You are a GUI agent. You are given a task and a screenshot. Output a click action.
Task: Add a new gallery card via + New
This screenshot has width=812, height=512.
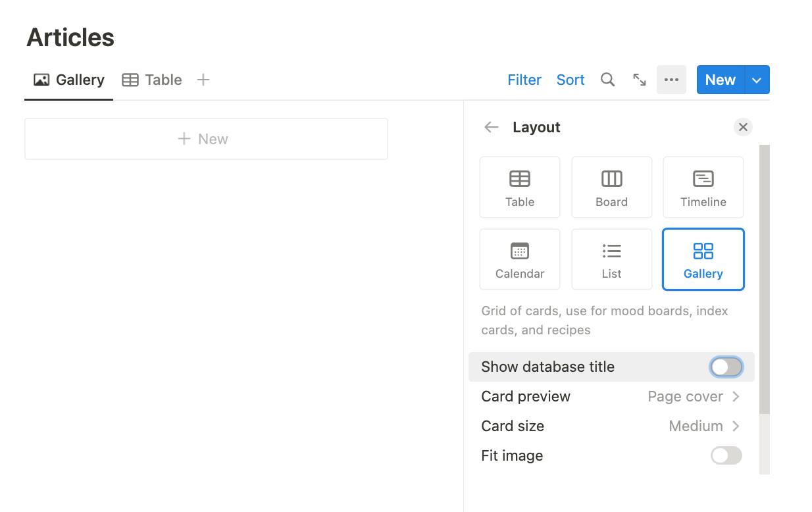point(206,139)
